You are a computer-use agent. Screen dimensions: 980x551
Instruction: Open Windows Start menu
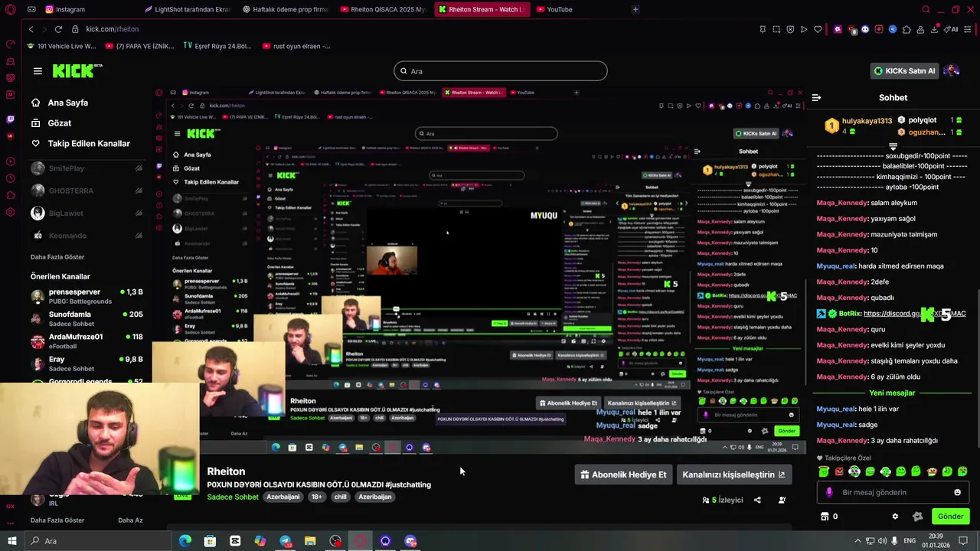(x=11, y=541)
